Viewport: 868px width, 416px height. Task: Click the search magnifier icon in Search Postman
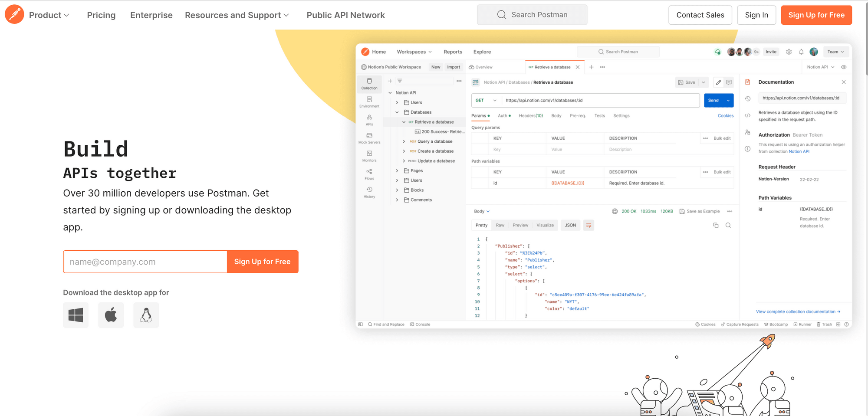[502, 15]
